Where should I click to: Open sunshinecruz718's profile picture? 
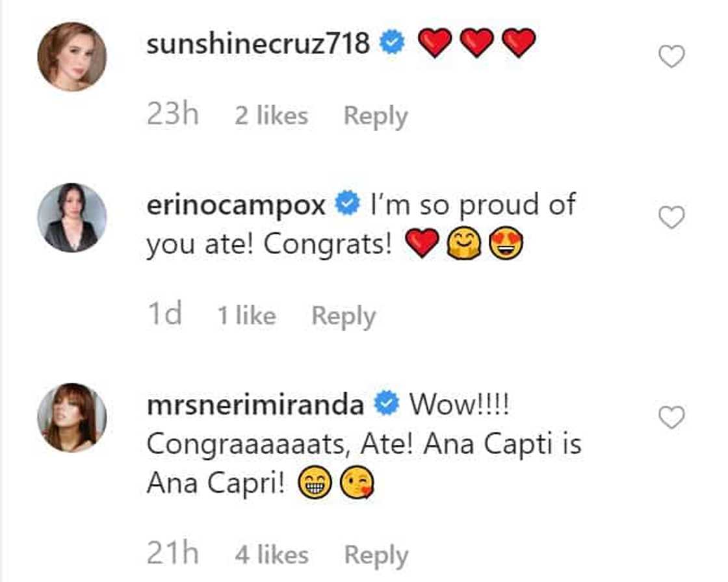[x=71, y=58]
